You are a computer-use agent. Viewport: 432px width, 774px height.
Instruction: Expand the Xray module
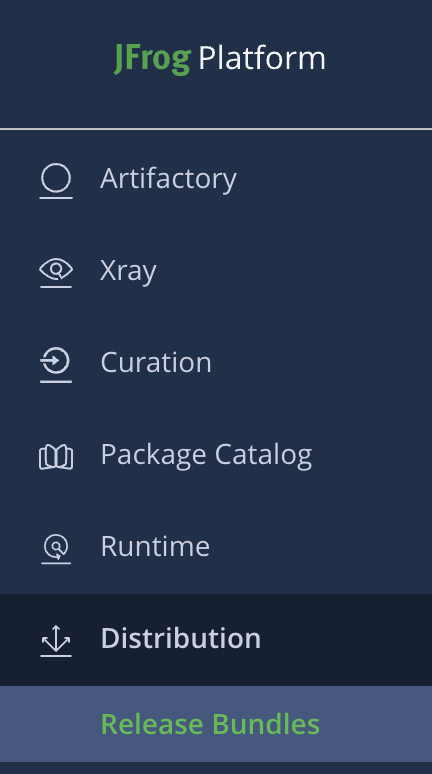(216, 271)
